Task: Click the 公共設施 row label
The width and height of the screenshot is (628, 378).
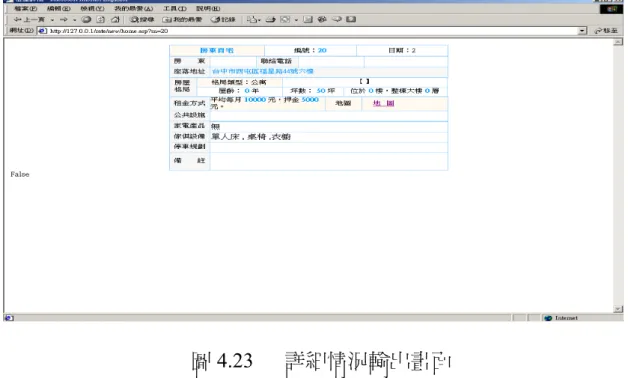Action: pyautogui.click(x=189, y=115)
